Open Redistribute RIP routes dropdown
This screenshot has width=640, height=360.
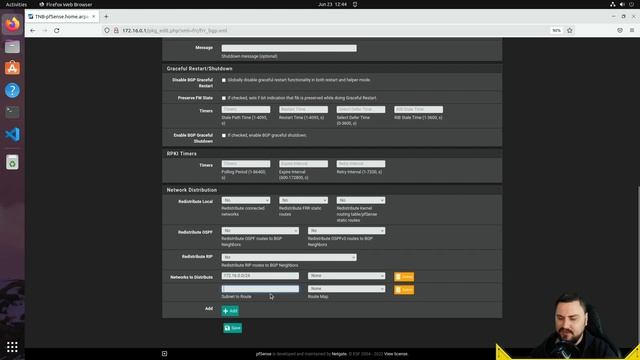[289, 258]
